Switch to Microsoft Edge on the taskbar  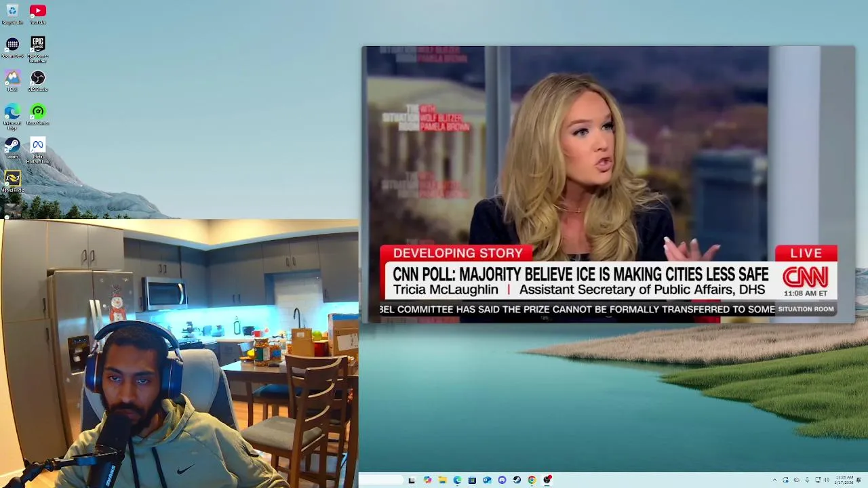click(458, 480)
